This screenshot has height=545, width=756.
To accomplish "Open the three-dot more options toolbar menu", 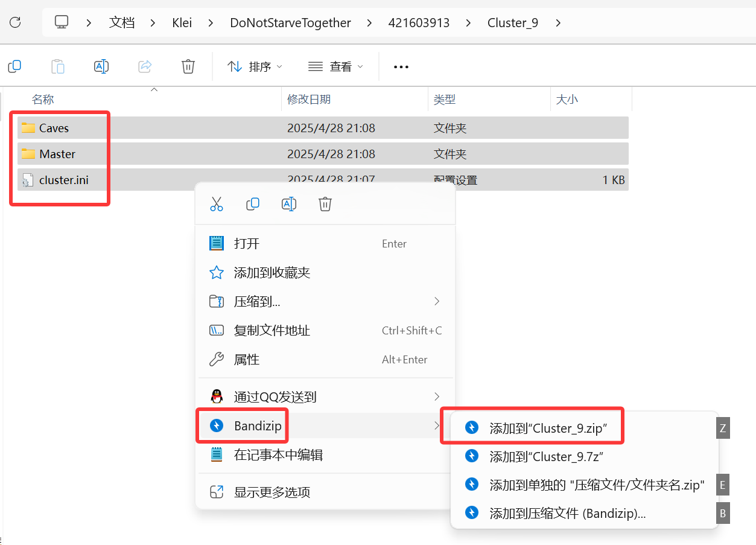I will coord(401,67).
